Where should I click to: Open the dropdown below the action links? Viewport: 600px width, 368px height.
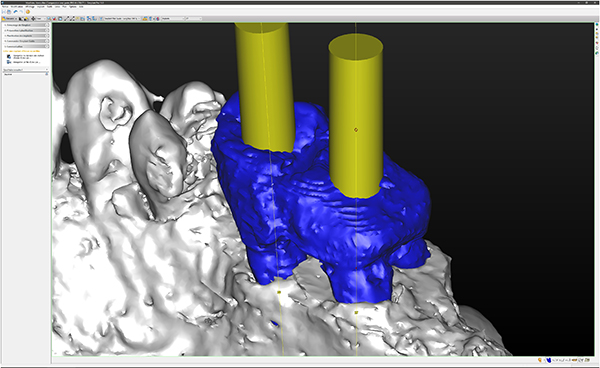click(26, 70)
